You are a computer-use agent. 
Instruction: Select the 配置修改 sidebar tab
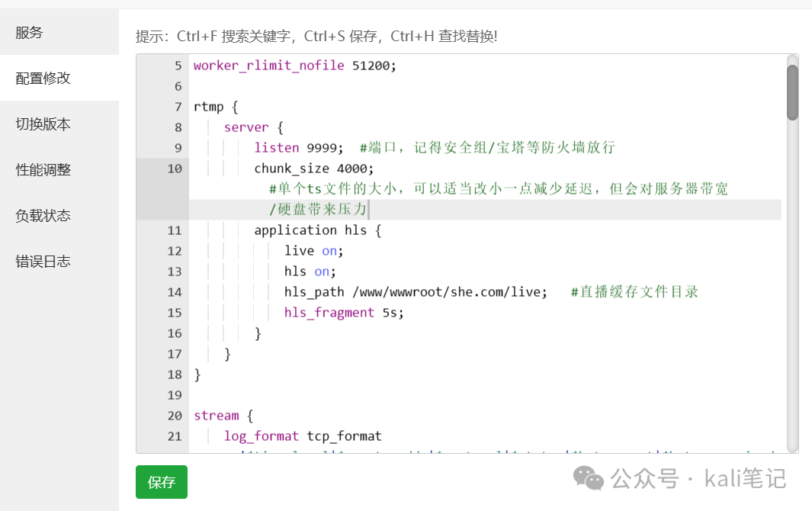coord(43,79)
